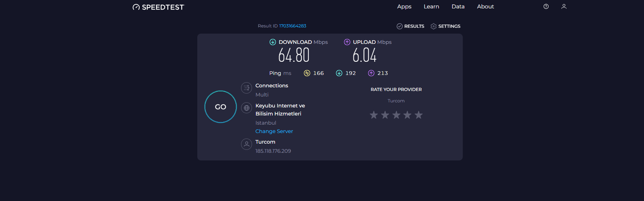Viewport: 644px width, 201px height.
Task: Open the Apps menu
Action: click(404, 7)
